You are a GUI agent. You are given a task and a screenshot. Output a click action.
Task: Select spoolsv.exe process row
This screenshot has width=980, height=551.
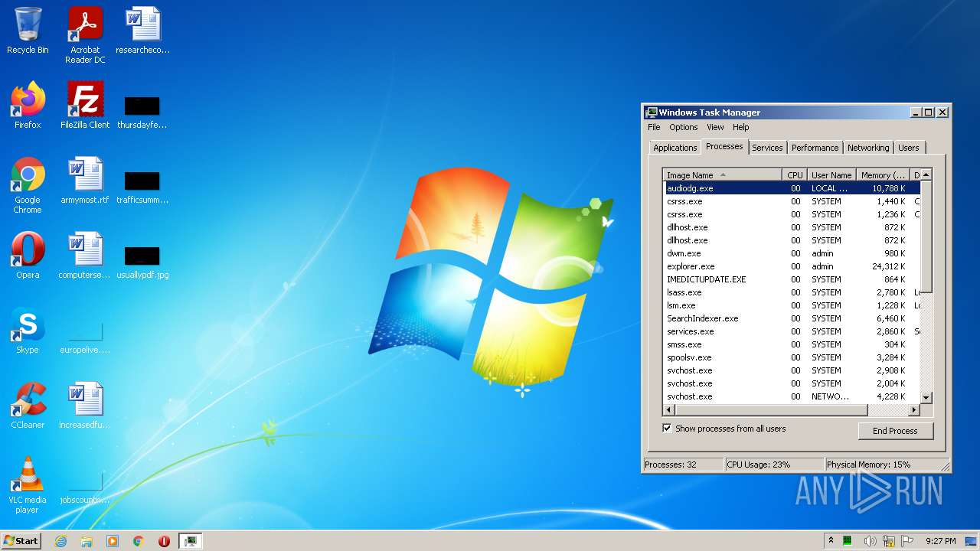792,357
